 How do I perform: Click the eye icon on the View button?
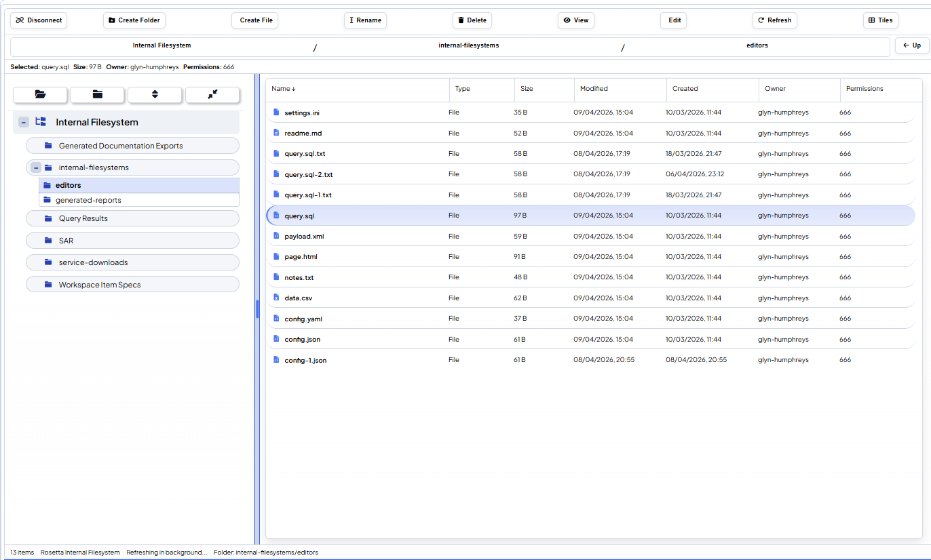(567, 20)
